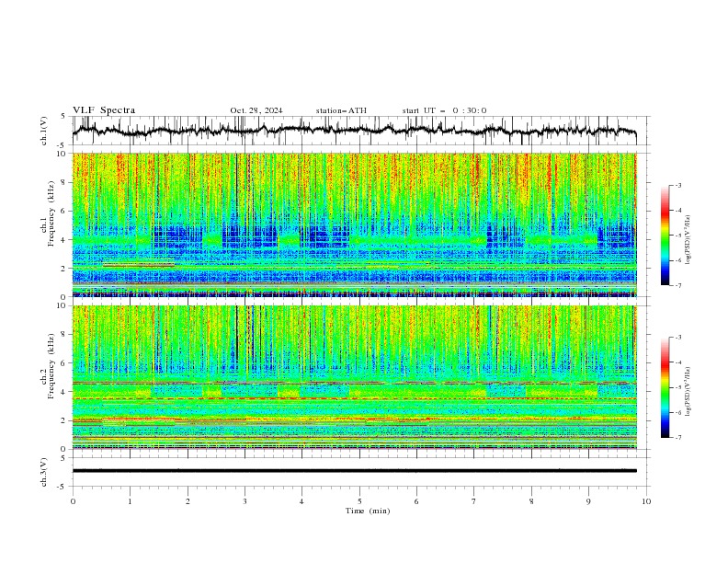The height and width of the screenshot is (563, 728).
Task: Click the "5" tick on ch.1(V) axis
Action: pyautogui.click(x=64, y=117)
